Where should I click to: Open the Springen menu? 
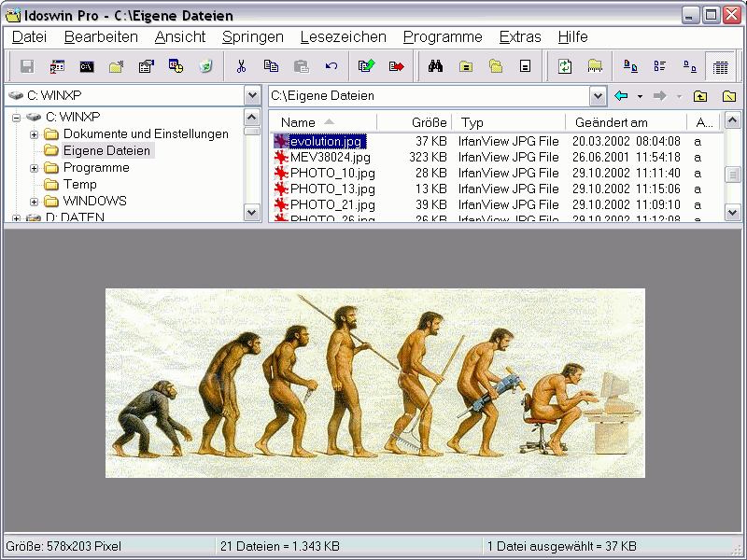(x=252, y=36)
